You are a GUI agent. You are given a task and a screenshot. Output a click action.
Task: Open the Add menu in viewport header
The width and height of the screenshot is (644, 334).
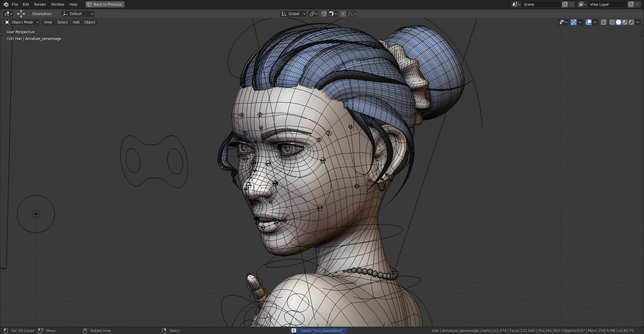click(76, 22)
